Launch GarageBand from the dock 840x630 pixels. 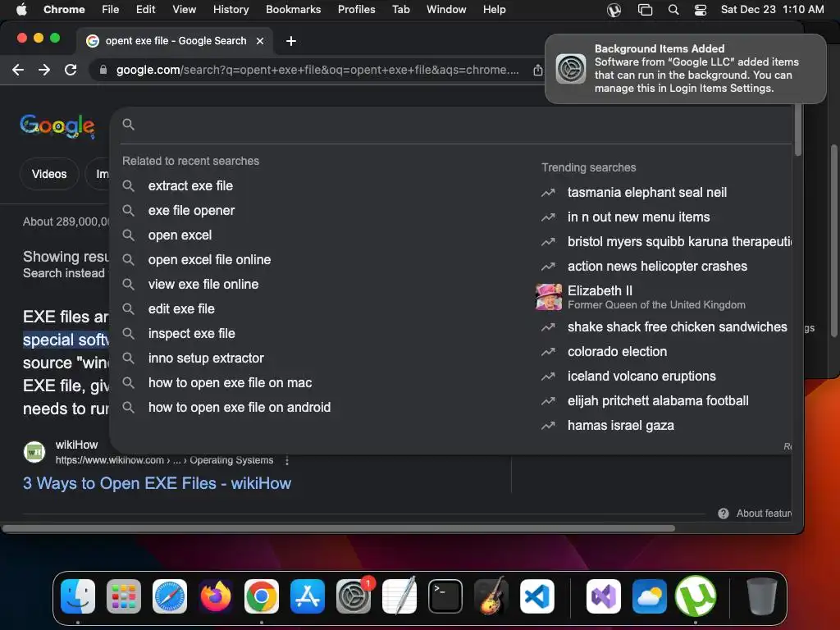[491, 596]
